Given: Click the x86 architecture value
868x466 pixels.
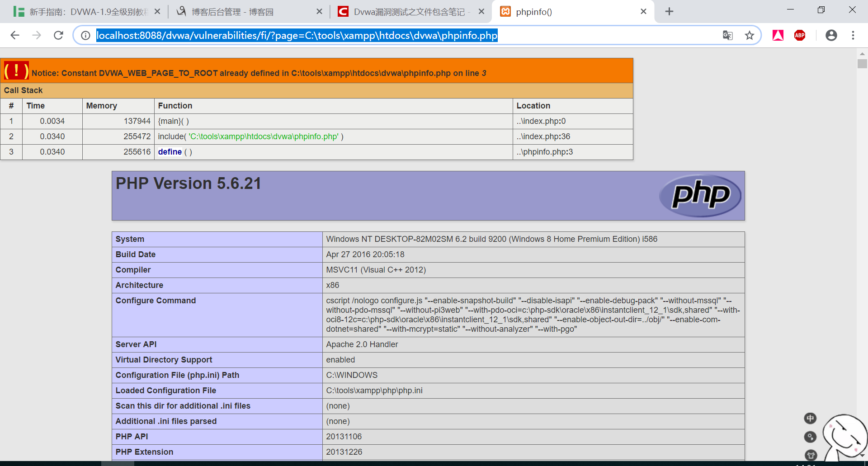Looking at the screenshot, I should tap(333, 285).
